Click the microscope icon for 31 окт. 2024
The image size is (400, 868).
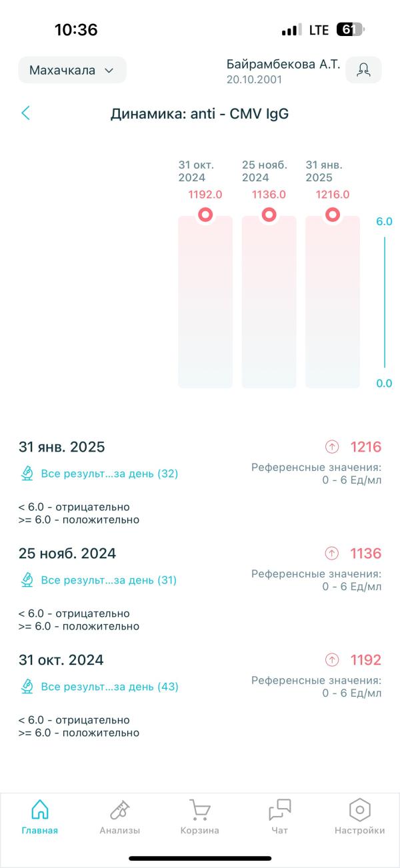click(27, 687)
